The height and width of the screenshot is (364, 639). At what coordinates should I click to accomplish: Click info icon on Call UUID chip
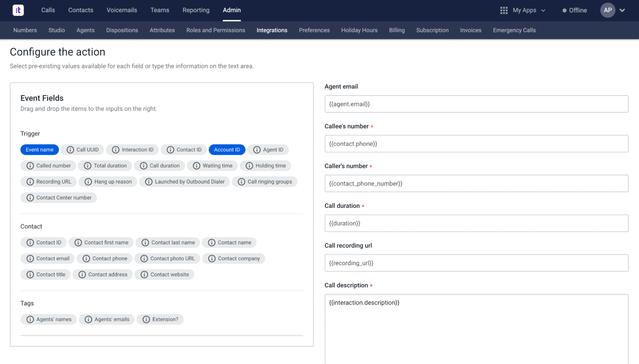click(70, 150)
